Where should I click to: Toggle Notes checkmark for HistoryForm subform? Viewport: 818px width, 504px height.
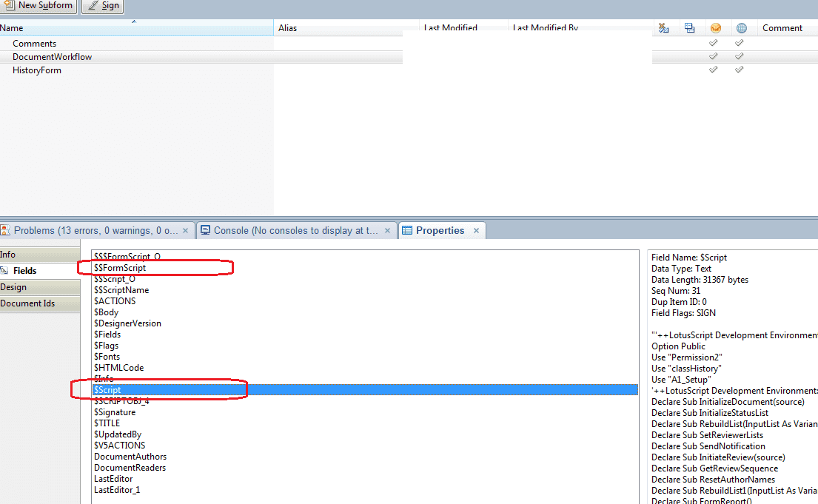[x=714, y=70]
